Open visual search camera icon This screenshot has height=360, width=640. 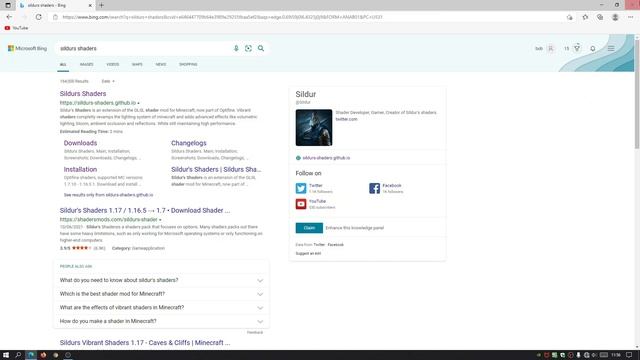[x=248, y=49]
